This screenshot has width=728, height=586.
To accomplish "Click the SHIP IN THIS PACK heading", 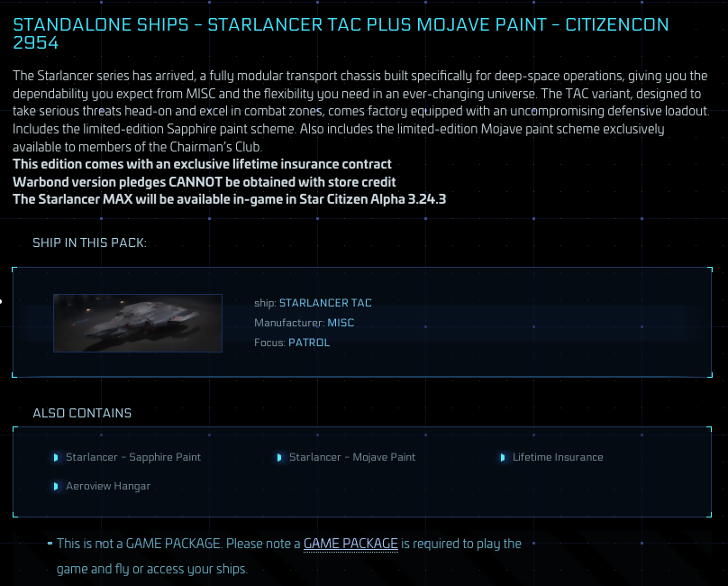I will point(89,243).
